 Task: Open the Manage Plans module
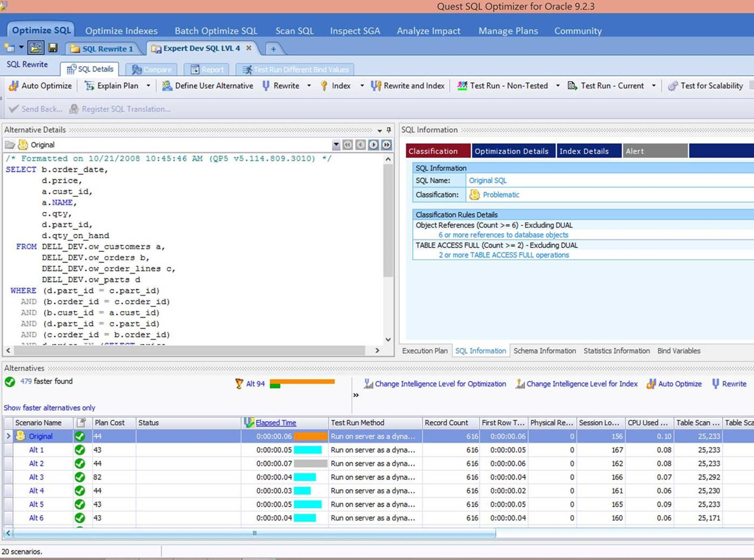tap(508, 31)
